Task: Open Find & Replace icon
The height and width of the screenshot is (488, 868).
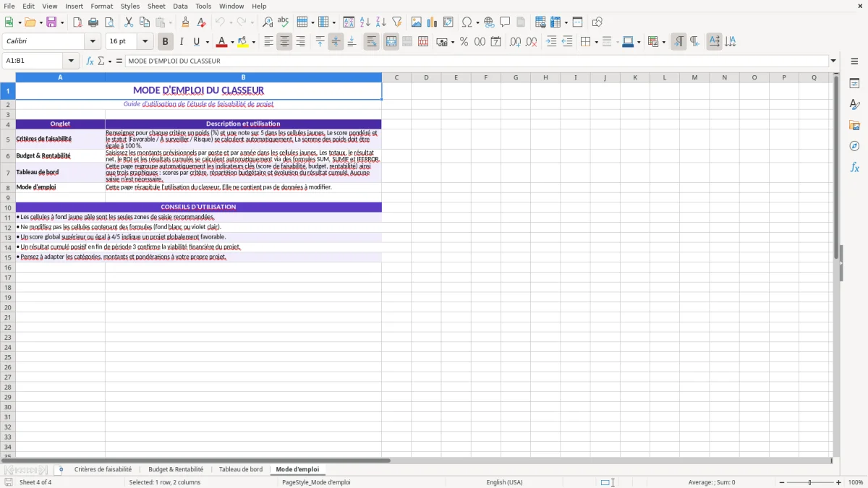Action: (268, 22)
